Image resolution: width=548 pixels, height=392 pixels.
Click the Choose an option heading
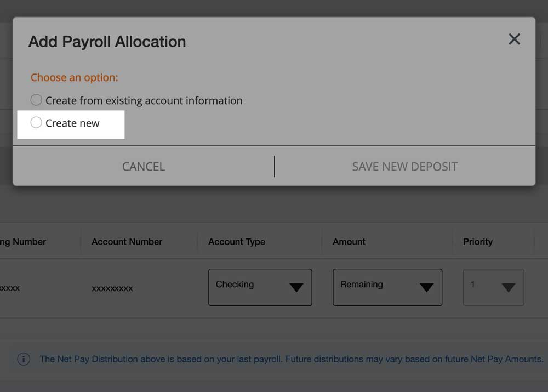coord(75,77)
